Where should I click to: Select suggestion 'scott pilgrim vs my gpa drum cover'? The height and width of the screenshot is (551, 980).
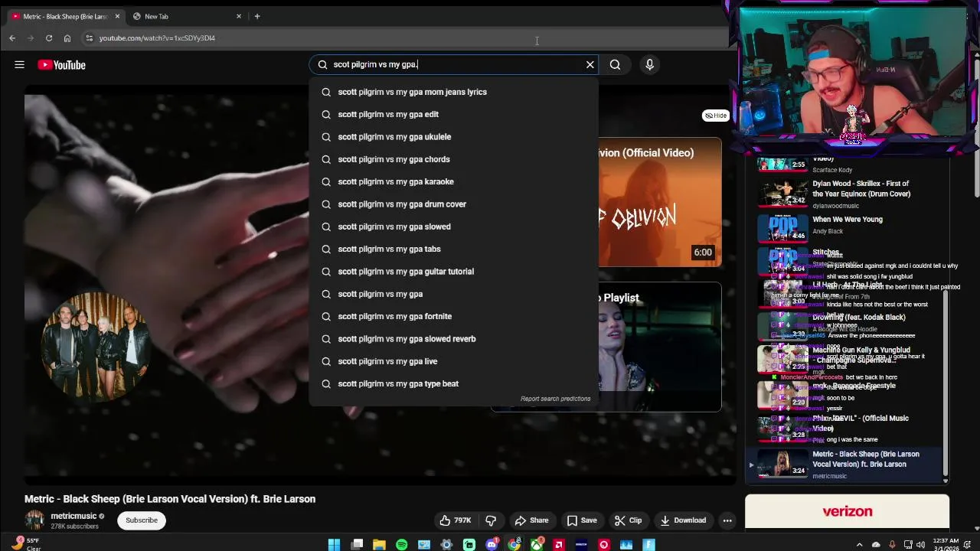[x=453, y=204]
